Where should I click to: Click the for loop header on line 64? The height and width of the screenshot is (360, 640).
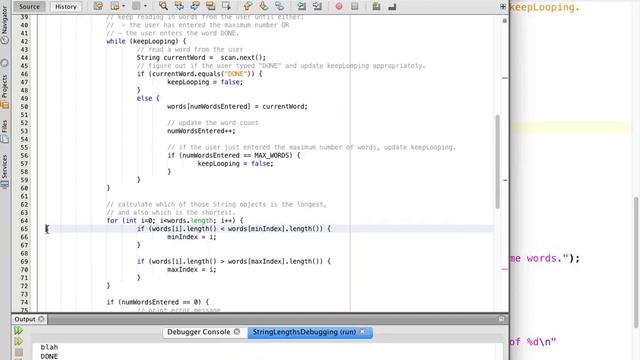[x=174, y=221]
